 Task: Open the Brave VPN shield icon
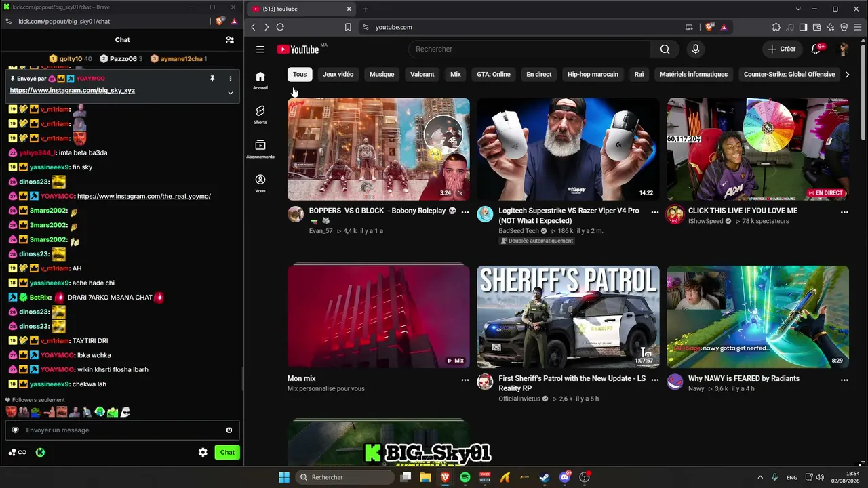pyautogui.click(x=844, y=27)
